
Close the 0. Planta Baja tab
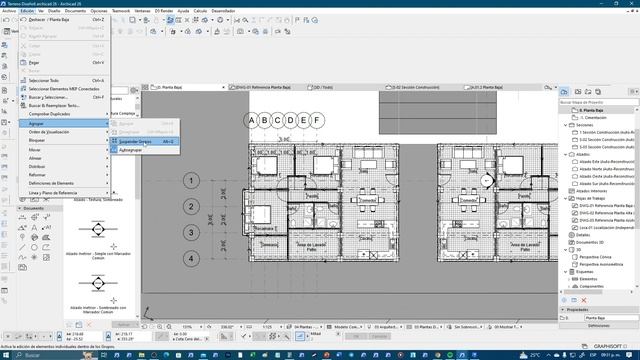[223, 87]
